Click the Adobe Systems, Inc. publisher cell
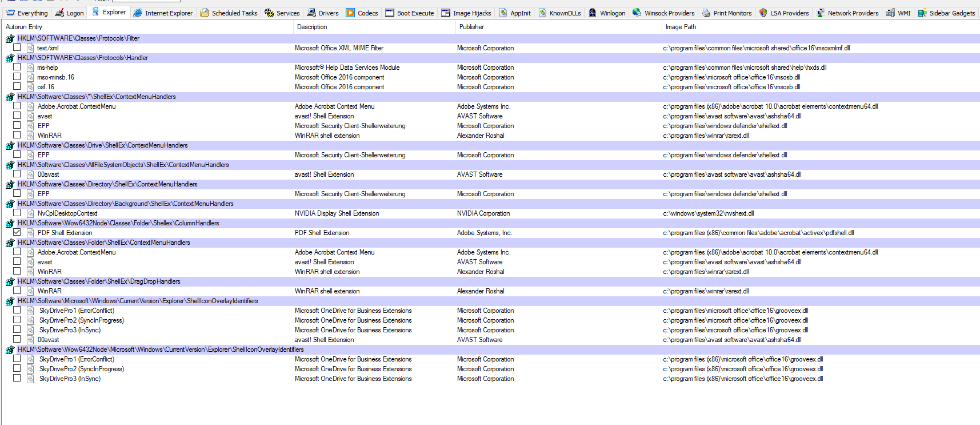This screenshot has height=425, width=980. click(x=485, y=233)
